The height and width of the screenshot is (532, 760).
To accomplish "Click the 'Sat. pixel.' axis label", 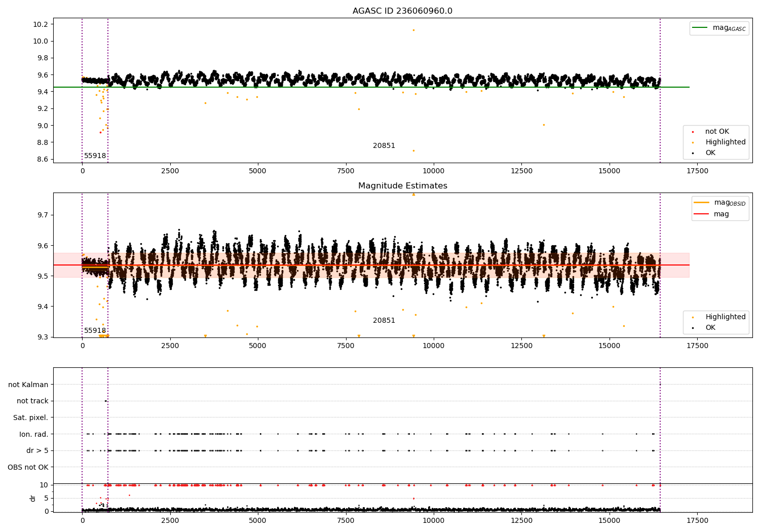I will 30,418.
